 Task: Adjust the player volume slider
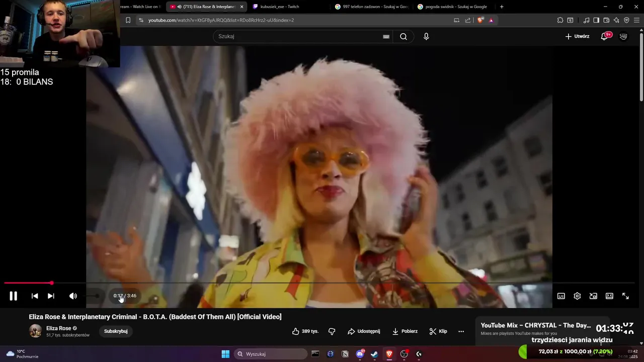(x=93, y=296)
